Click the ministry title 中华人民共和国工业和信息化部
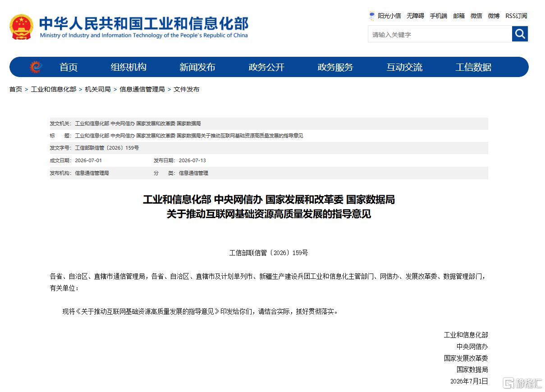This screenshot has height=392, width=545. tap(144, 23)
